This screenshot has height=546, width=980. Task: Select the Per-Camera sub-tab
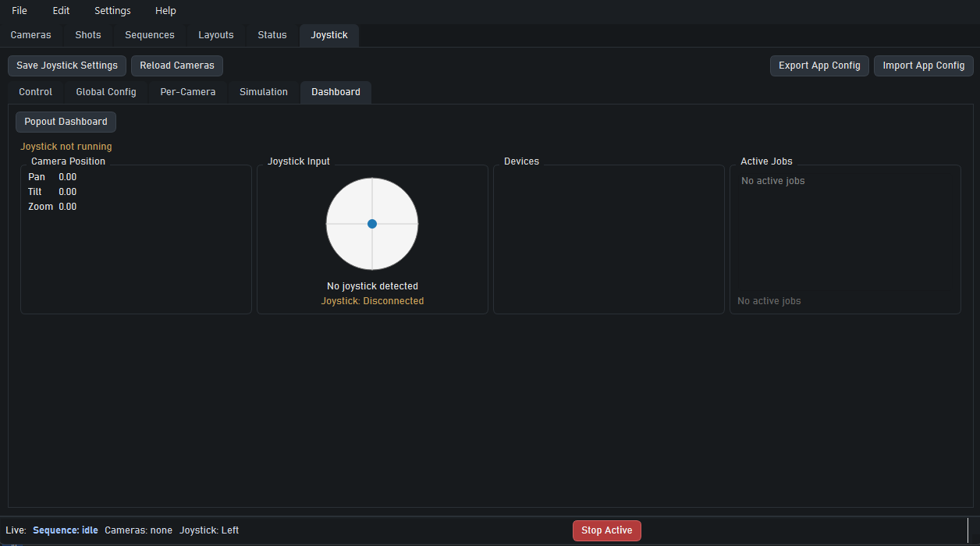tap(187, 92)
